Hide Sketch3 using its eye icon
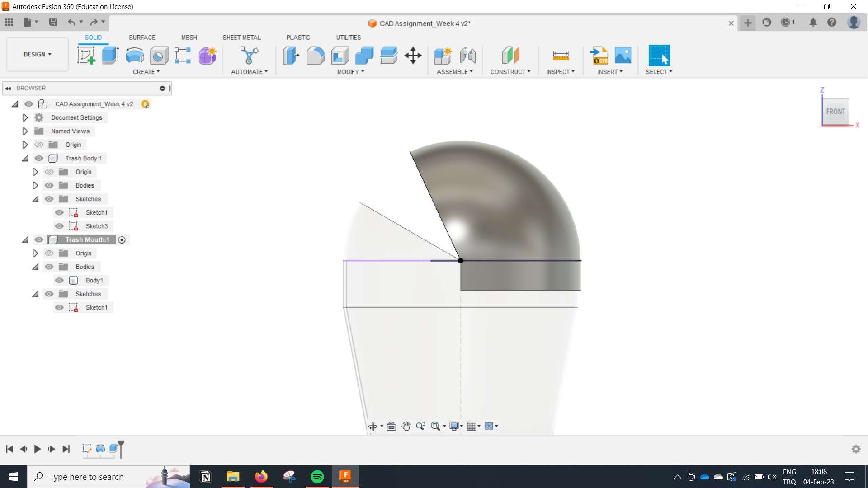Image resolution: width=868 pixels, height=488 pixels. pyautogui.click(x=59, y=226)
